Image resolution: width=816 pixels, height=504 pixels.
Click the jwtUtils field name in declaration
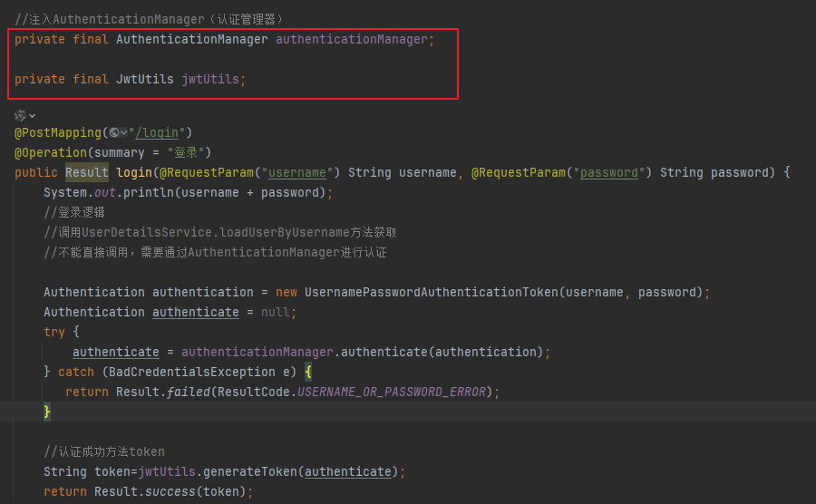coord(210,79)
